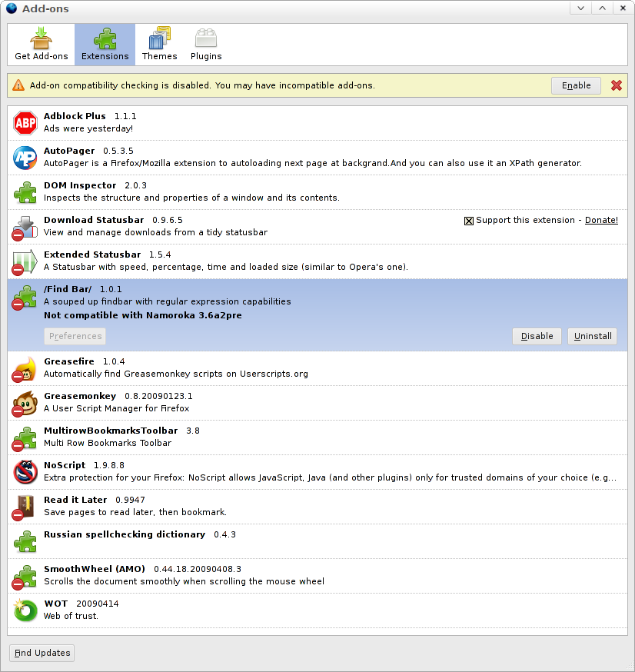Enable add-on compatibility checking
Image resolution: width=635 pixels, height=672 pixels.
[x=576, y=85]
